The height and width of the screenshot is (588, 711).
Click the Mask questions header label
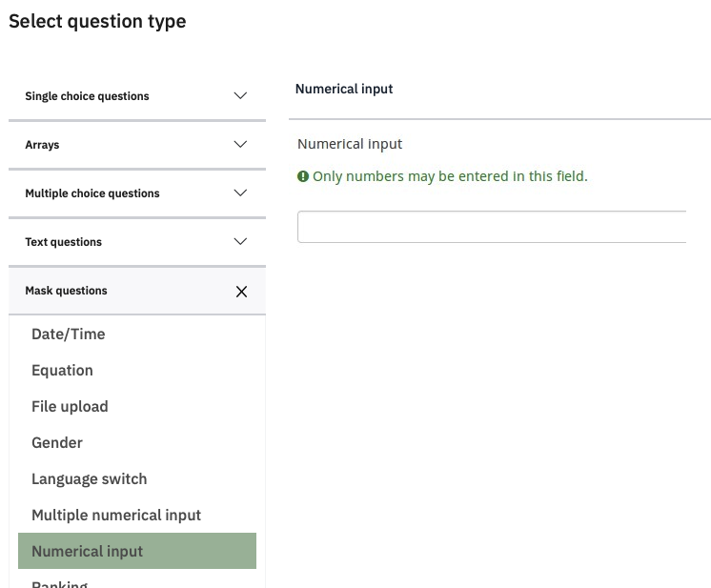coord(66,291)
